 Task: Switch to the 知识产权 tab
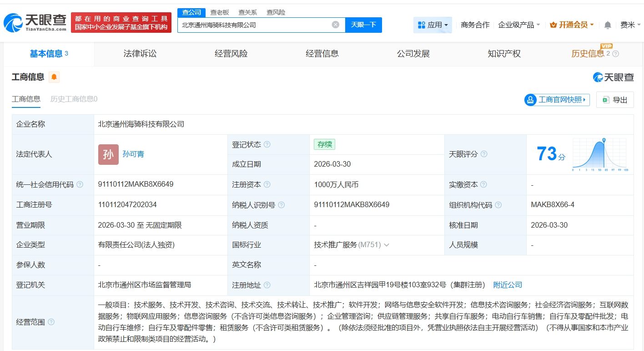pyautogui.click(x=504, y=54)
